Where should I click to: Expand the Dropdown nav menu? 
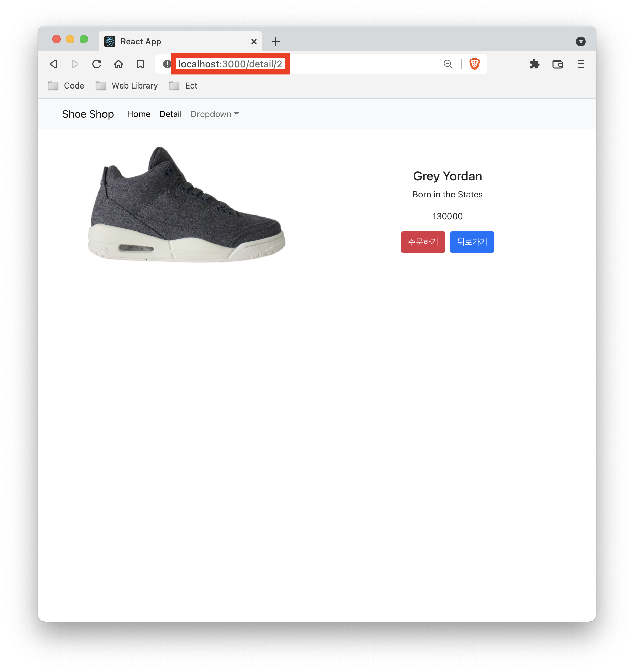coord(215,114)
